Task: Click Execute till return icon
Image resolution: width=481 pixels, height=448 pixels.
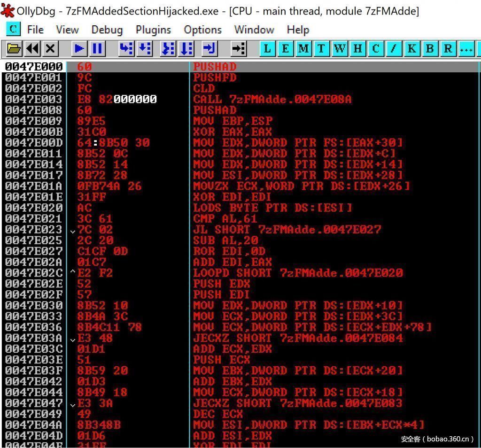Action: [209, 48]
